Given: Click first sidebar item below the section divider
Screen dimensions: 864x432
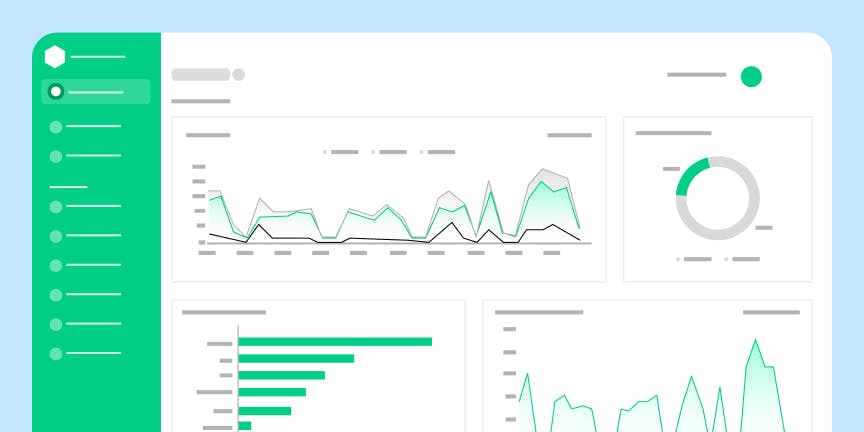Looking at the screenshot, I should pyautogui.click(x=85, y=207).
